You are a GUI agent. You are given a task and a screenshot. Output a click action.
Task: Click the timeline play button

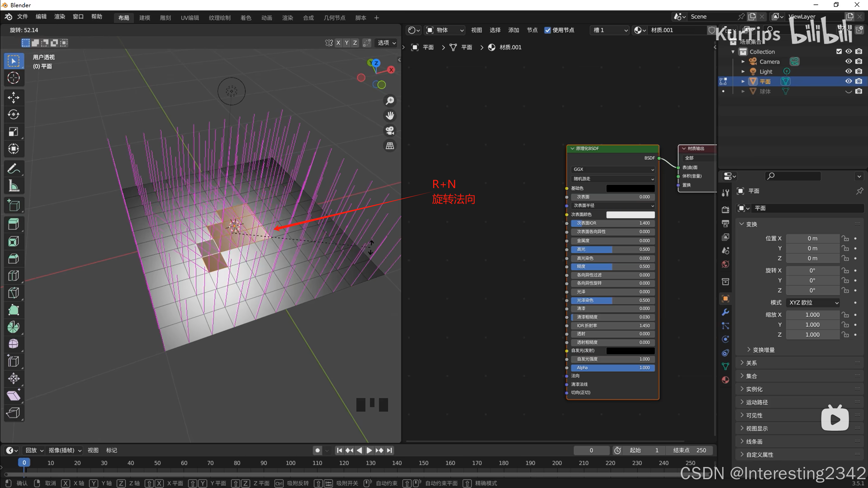click(x=369, y=450)
